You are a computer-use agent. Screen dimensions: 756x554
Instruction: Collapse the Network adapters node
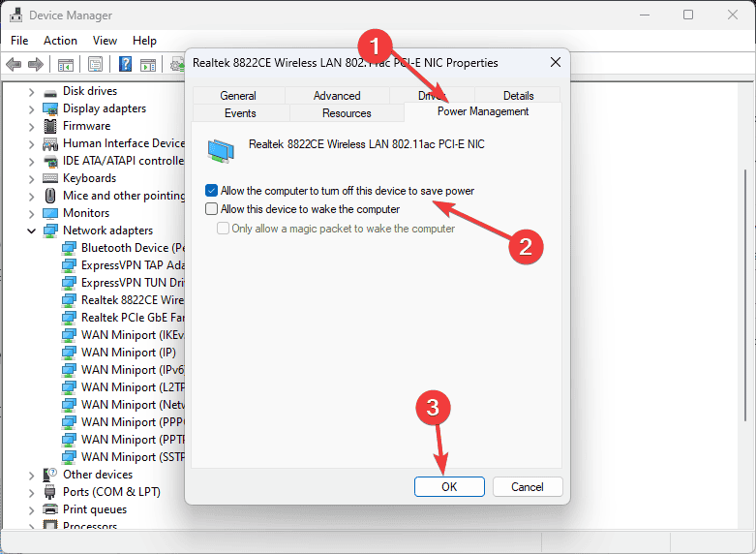[x=31, y=231]
